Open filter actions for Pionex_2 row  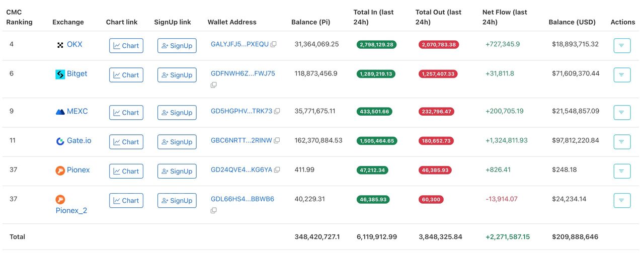[622, 200]
